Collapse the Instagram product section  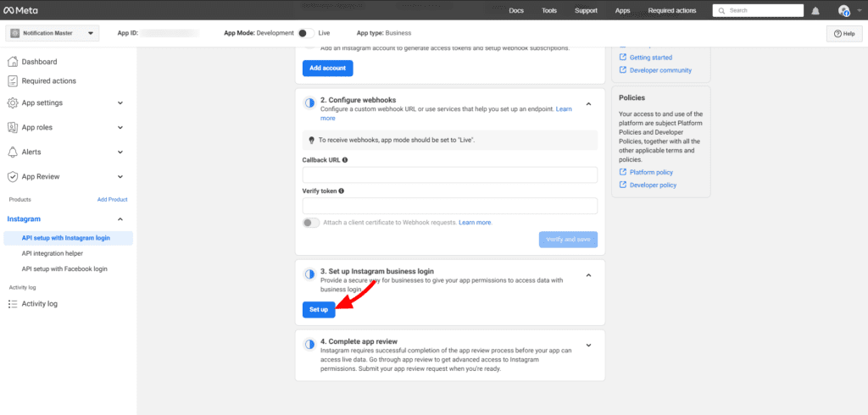(x=120, y=219)
